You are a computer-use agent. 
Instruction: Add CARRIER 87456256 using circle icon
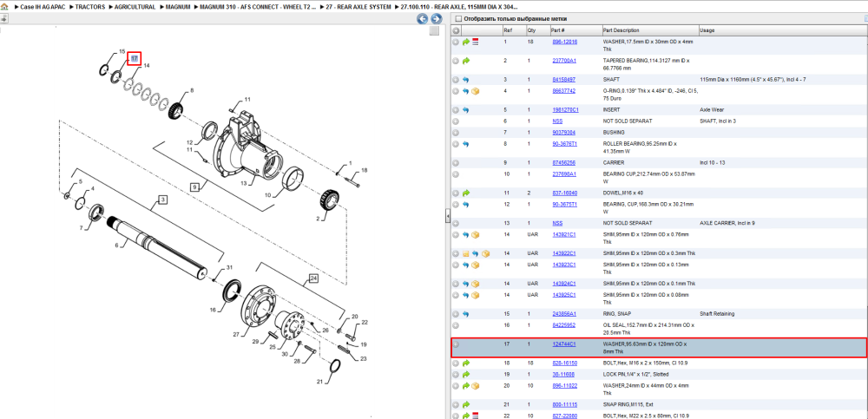point(456,163)
